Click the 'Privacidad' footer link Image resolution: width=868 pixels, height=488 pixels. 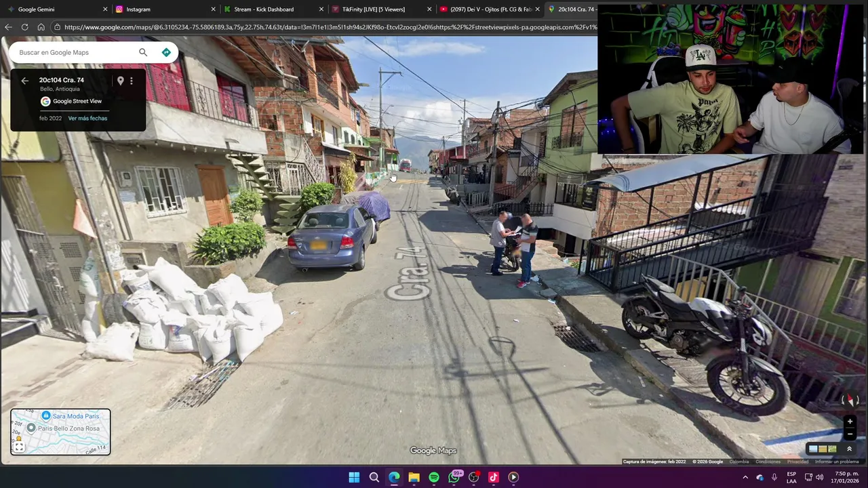(797, 462)
